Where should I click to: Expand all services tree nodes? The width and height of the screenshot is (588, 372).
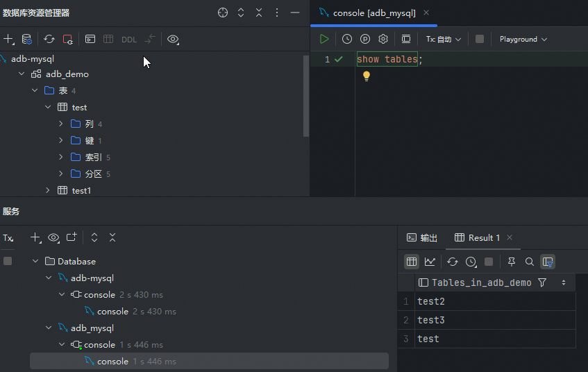coord(94,237)
